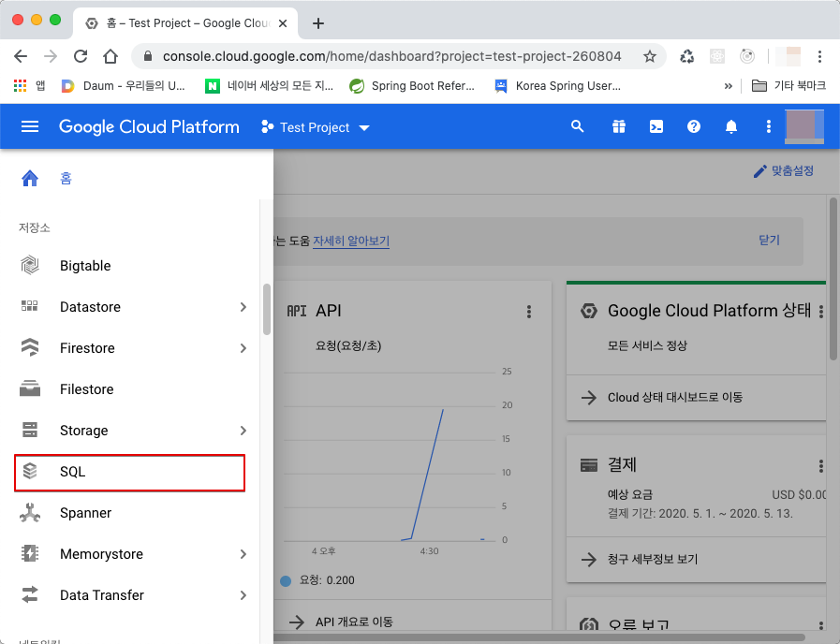Open 결제 card three-dot menu
840x644 pixels.
point(820,466)
